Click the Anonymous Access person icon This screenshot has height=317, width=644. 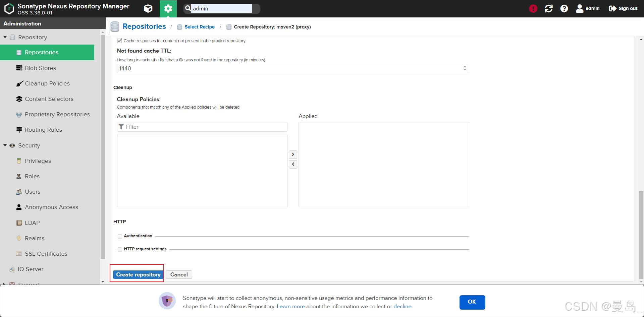[x=19, y=207]
